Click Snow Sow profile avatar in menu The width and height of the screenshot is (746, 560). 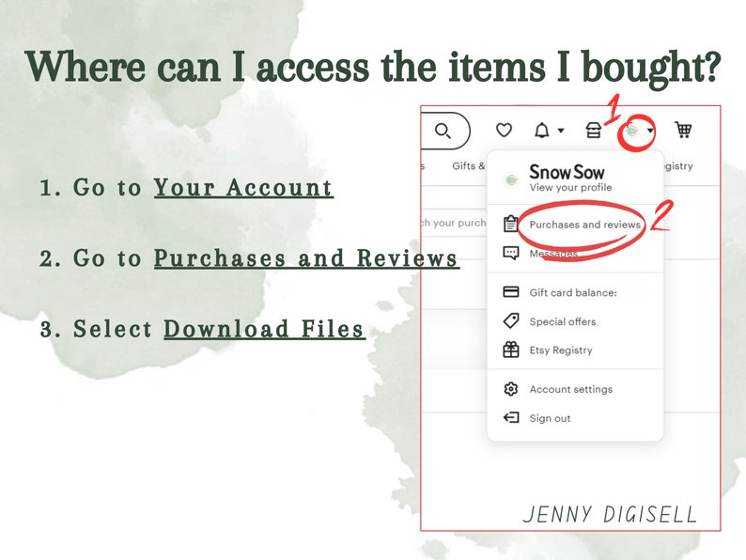[x=511, y=179]
